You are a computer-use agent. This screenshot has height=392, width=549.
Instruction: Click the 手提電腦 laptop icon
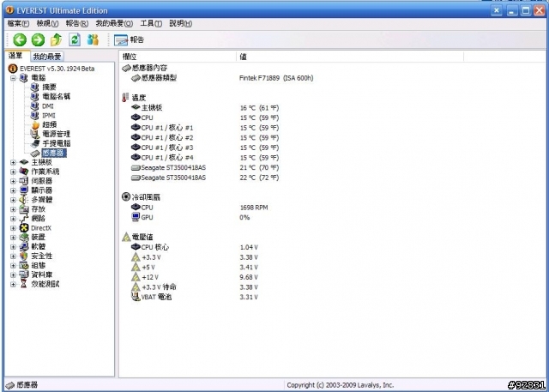tap(35, 143)
